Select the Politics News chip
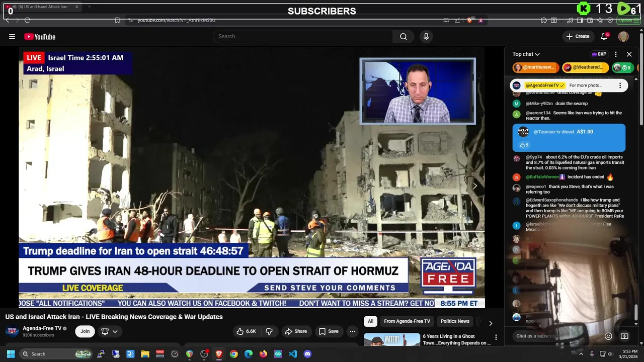The width and height of the screenshot is (644, 362). tap(455, 321)
